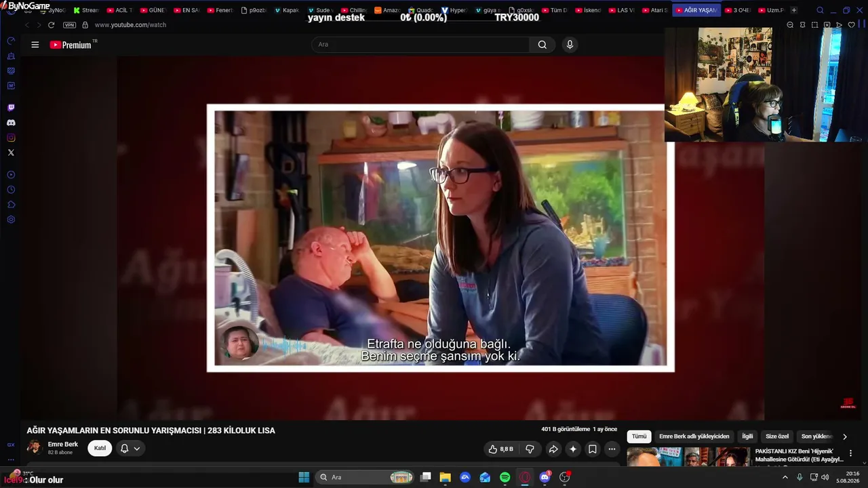Open the YouTube hamburger guide menu

click(x=35, y=45)
